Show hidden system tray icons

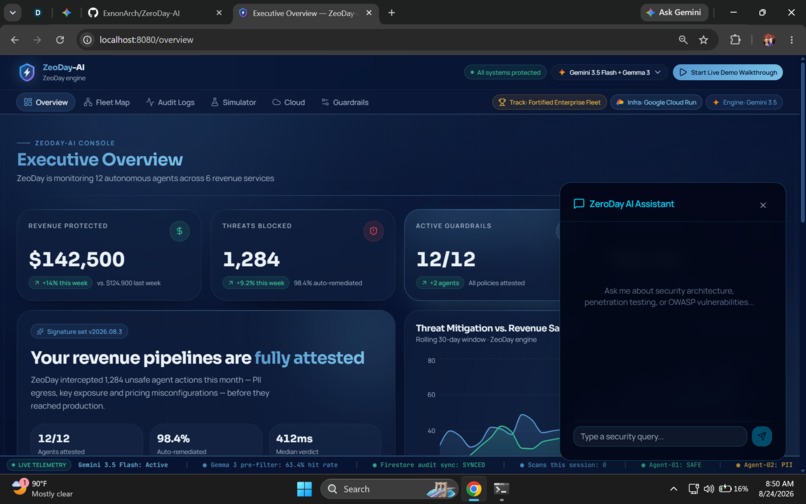[673, 489]
